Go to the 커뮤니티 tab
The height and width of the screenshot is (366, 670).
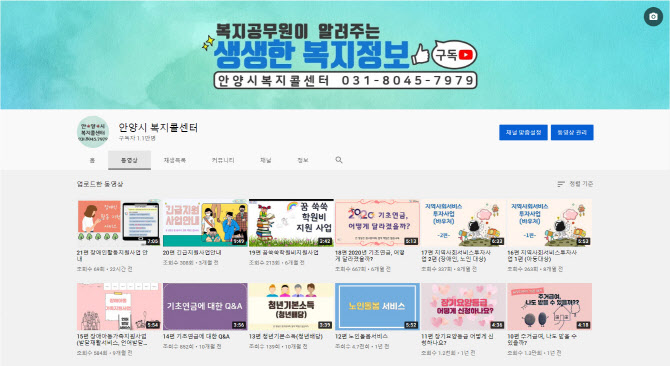(223, 160)
